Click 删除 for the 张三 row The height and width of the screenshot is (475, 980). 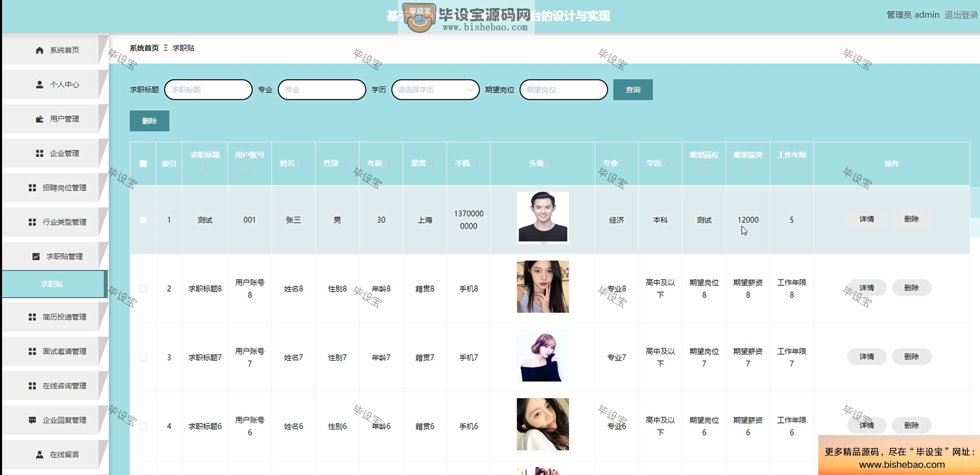coord(912,219)
